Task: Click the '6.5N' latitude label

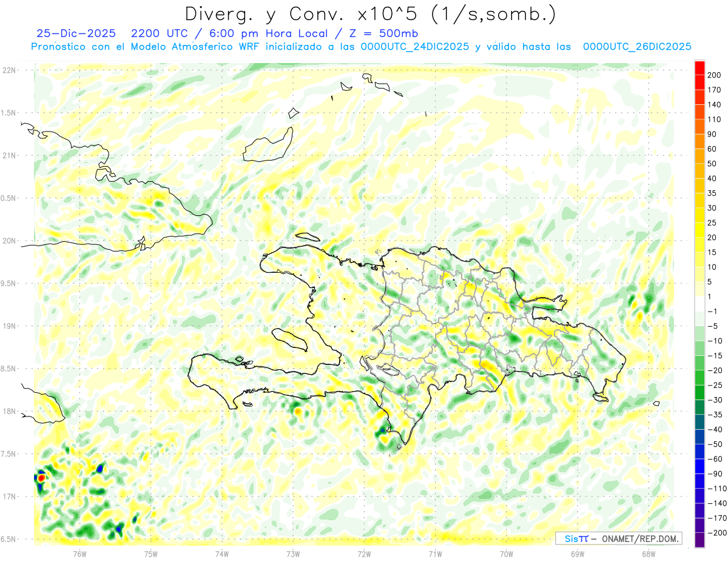Action: (8, 540)
